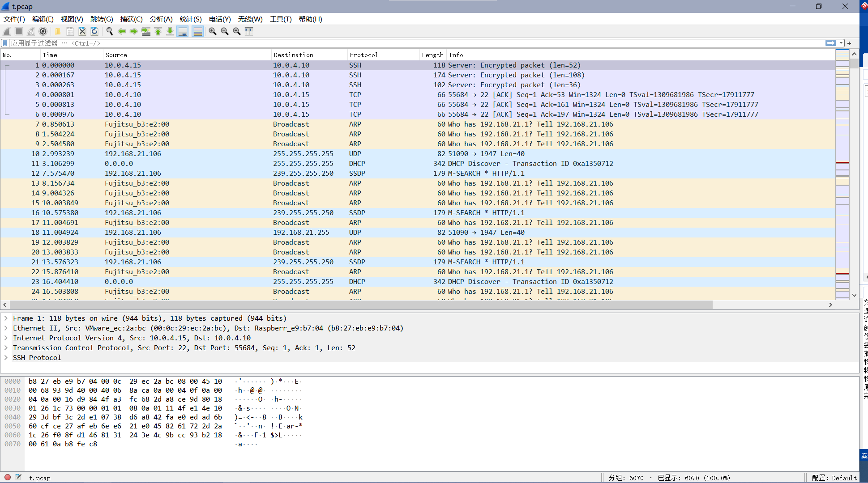Select packet 4 TCP ACK row
This screenshot has height=483, width=868.
tap(417, 95)
